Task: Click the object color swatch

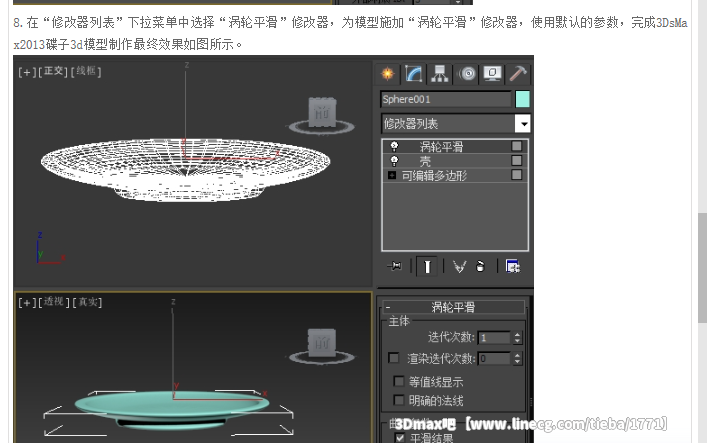Action: (x=522, y=99)
